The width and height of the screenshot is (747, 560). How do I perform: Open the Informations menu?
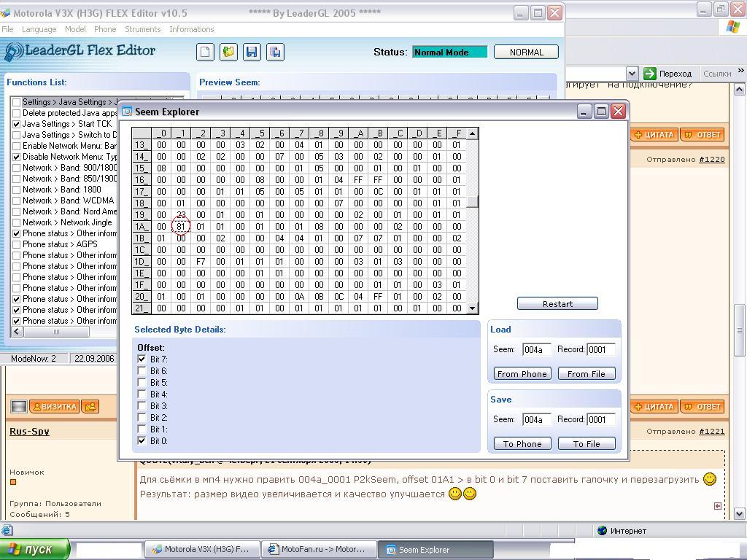[192, 29]
